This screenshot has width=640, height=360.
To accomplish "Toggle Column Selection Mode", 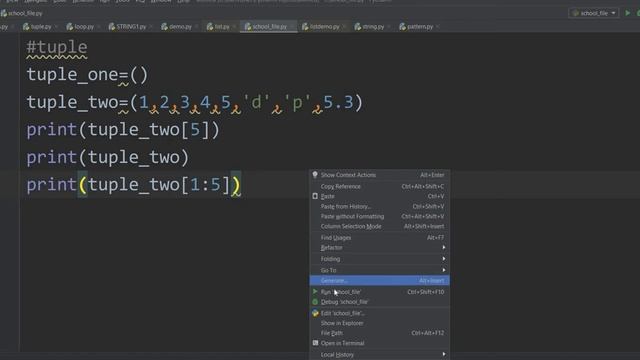I will click(380, 227).
